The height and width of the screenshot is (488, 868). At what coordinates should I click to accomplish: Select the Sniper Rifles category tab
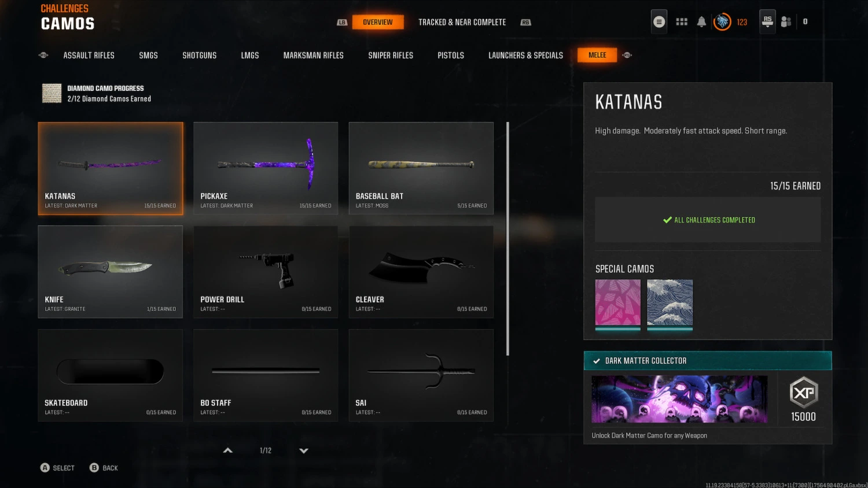tap(391, 56)
